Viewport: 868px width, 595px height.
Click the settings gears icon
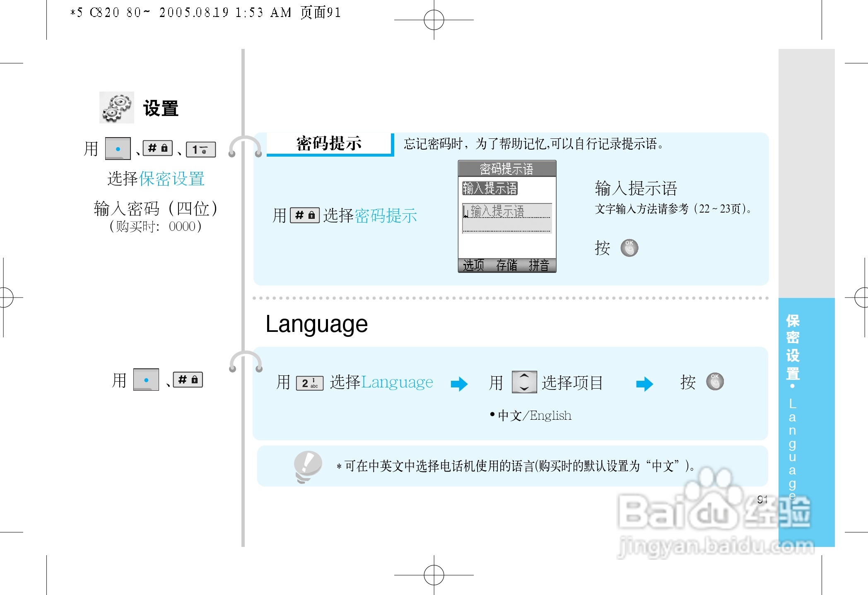(117, 107)
